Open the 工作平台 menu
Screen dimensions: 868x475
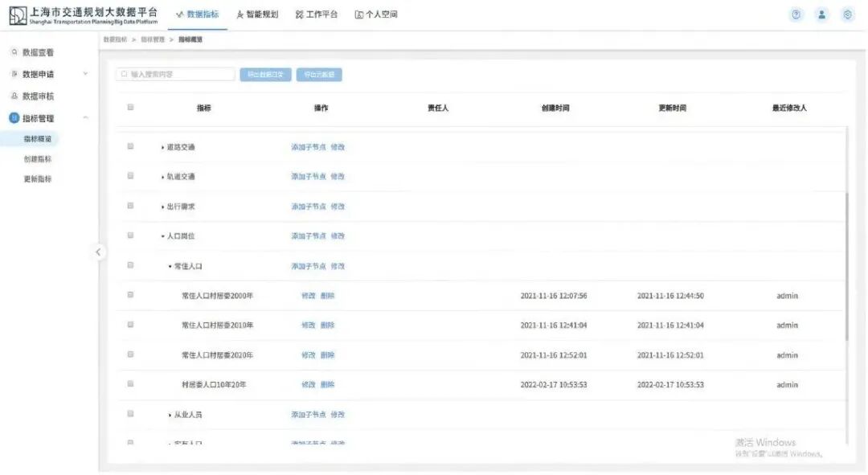pos(316,13)
